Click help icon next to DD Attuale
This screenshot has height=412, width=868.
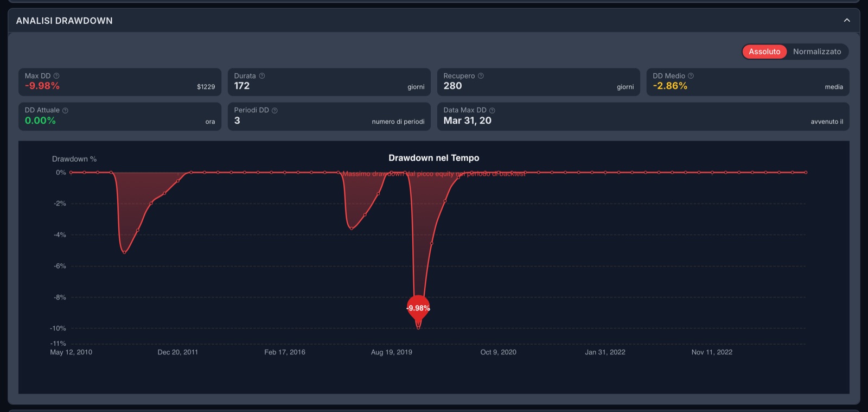tap(65, 110)
